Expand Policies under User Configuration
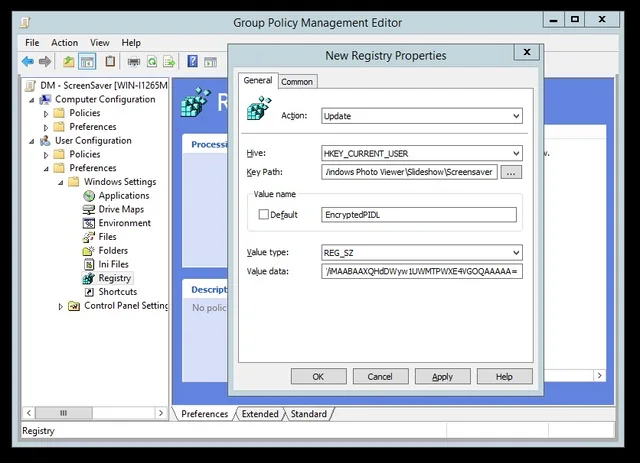 (46, 155)
